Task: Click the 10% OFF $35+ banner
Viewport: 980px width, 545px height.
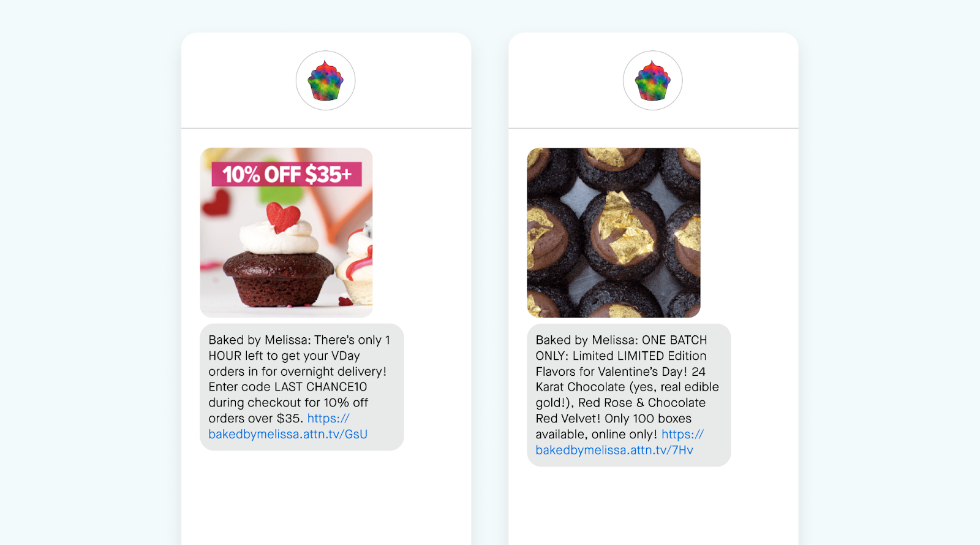Action: pyautogui.click(x=287, y=174)
